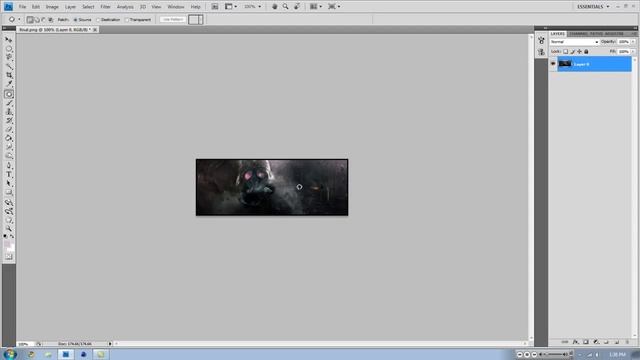640x360 pixels.
Task: Toggle lock position
Action: [x=580, y=52]
